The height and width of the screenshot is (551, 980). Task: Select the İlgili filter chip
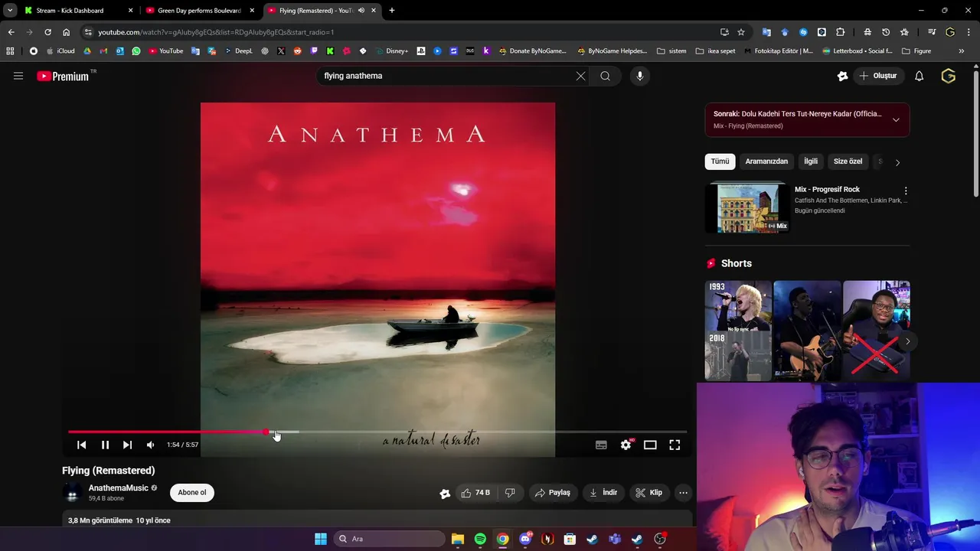(x=811, y=161)
